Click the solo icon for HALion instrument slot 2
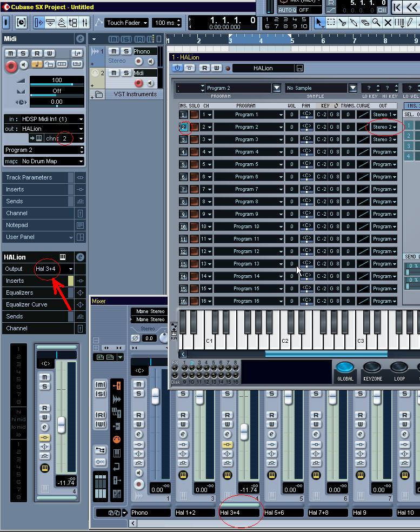420x532 pixels. [x=194, y=127]
